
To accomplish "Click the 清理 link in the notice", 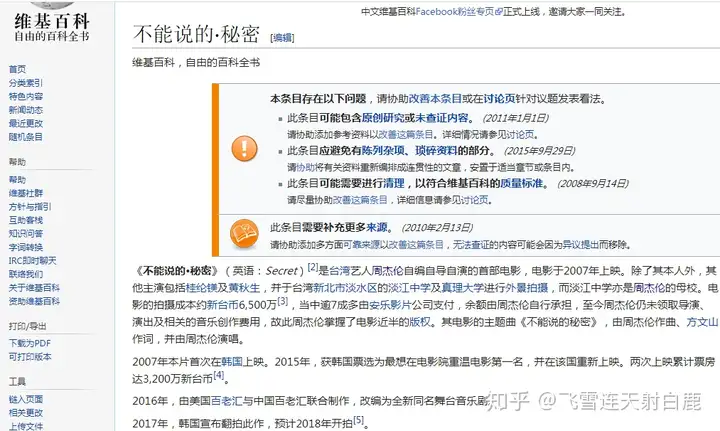I will point(394,183).
